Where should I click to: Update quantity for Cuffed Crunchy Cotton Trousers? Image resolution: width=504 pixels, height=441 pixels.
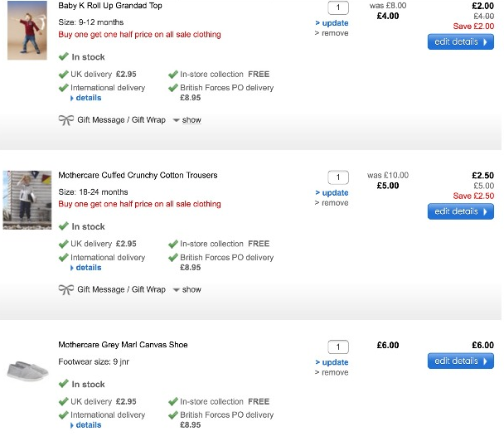332,193
